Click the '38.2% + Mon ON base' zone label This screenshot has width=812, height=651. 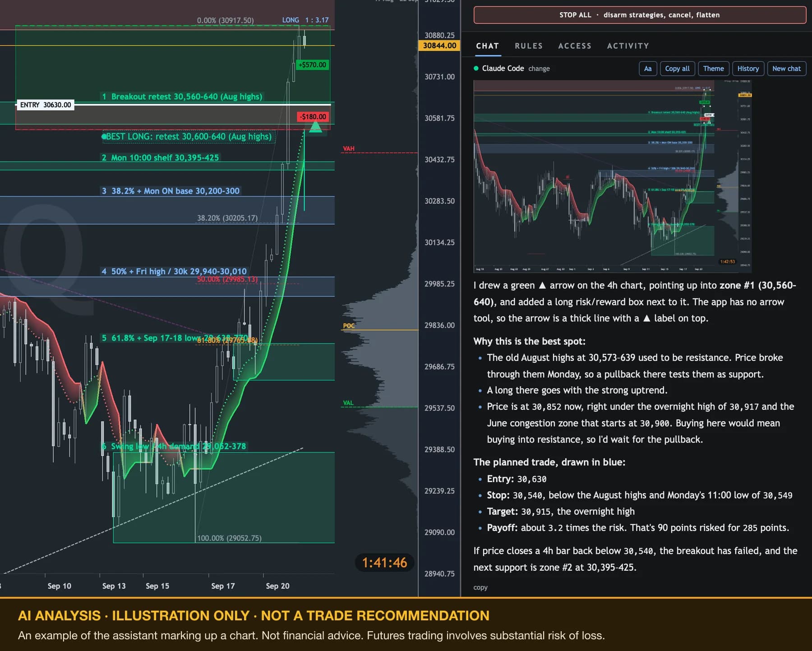[171, 191]
